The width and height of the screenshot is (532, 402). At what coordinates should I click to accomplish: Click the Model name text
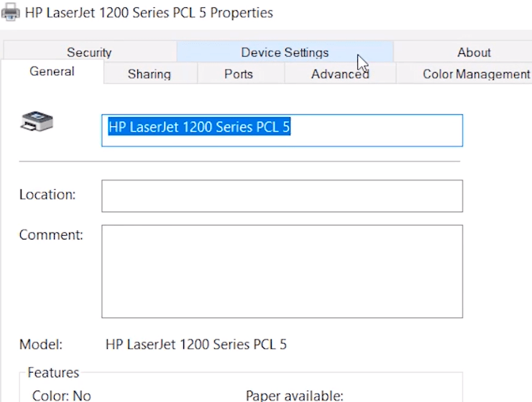tap(196, 344)
